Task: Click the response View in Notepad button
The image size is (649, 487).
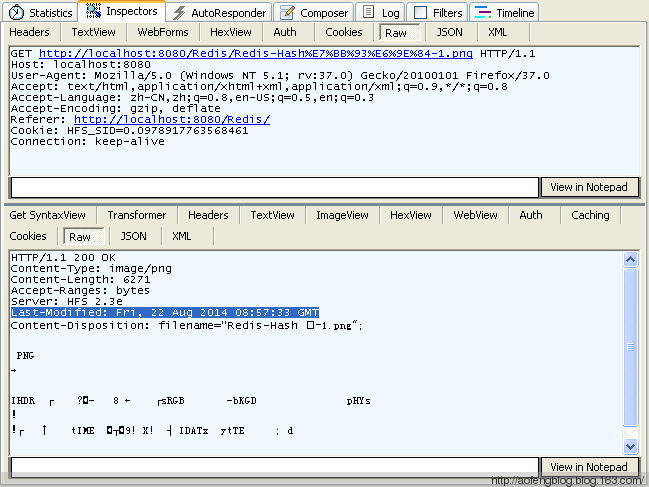Action: [x=589, y=467]
